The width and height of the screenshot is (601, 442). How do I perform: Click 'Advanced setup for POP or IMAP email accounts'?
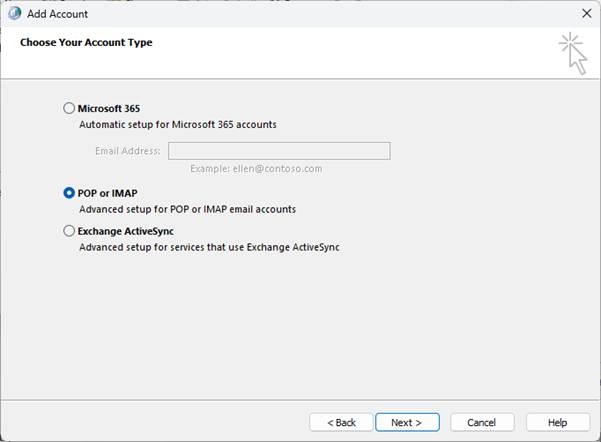[x=187, y=209]
